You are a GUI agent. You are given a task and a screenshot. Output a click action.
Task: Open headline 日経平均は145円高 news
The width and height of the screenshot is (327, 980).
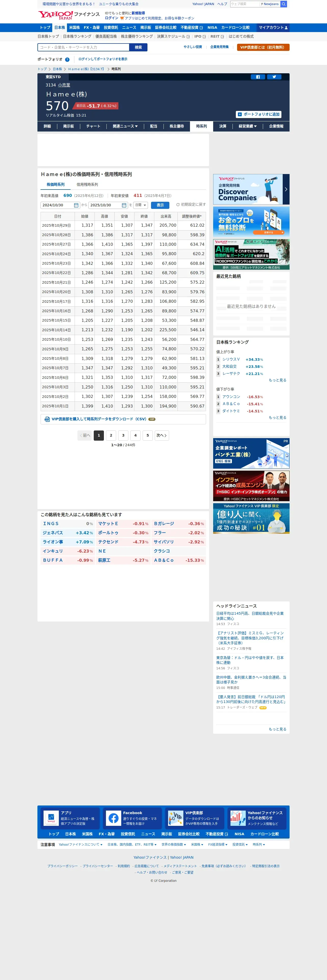(250, 616)
